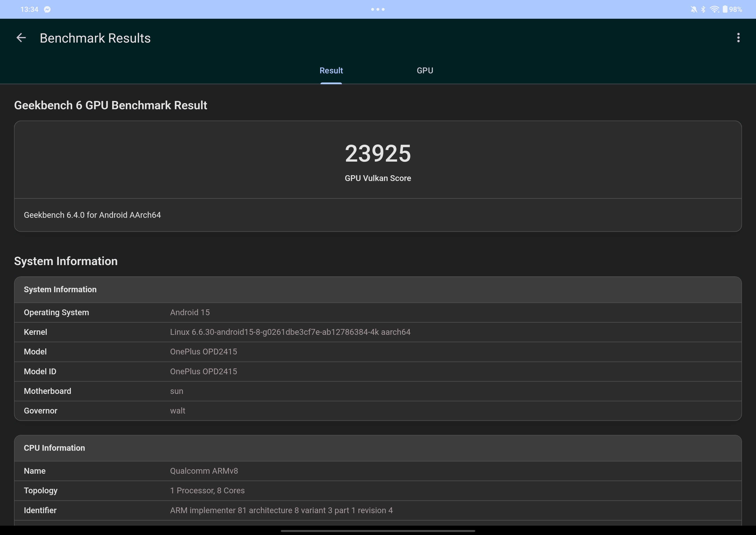This screenshot has width=756, height=535.
Task: Open the three-dot overflow menu
Action: 738,38
